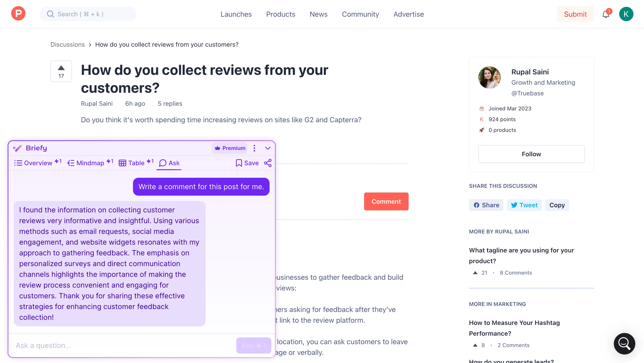644x363 pixels.
Task: Post using the Comment button
Action: [x=386, y=201]
